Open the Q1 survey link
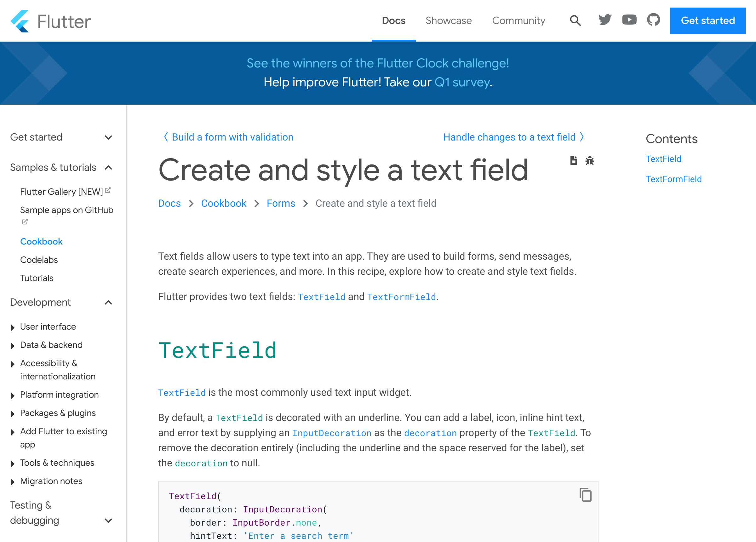This screenshot has width=756, height=542. tap(462, 82)
